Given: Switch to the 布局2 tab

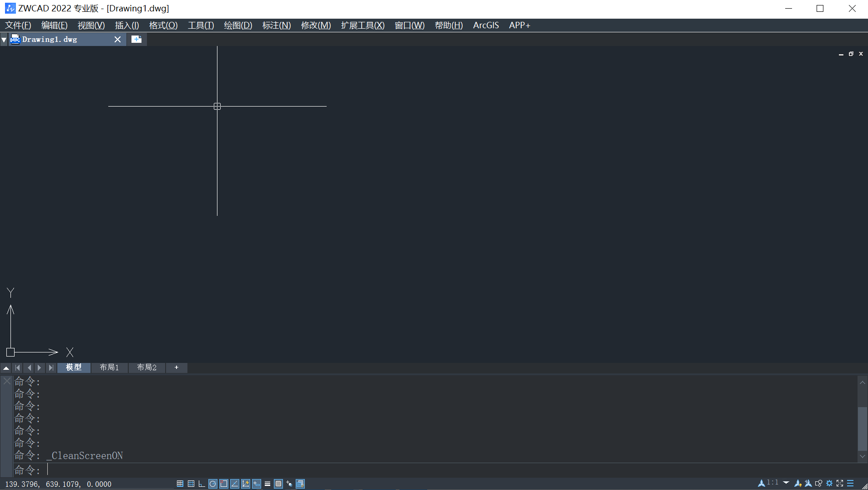Looking at the screenshot, I should click(x=146, y=367).
